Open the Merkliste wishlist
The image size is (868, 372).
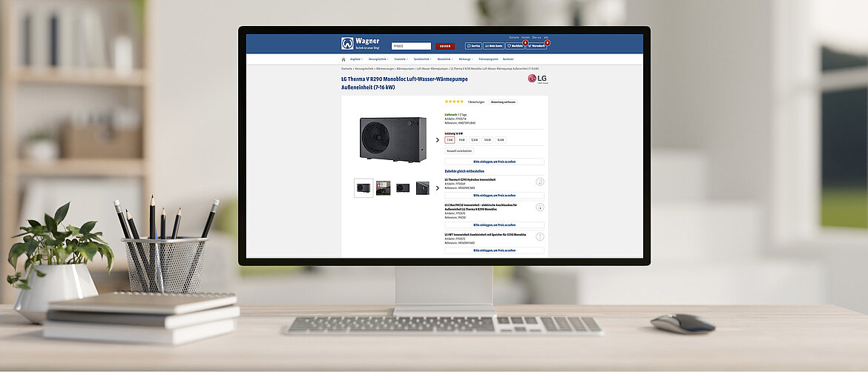click(515, 46)
